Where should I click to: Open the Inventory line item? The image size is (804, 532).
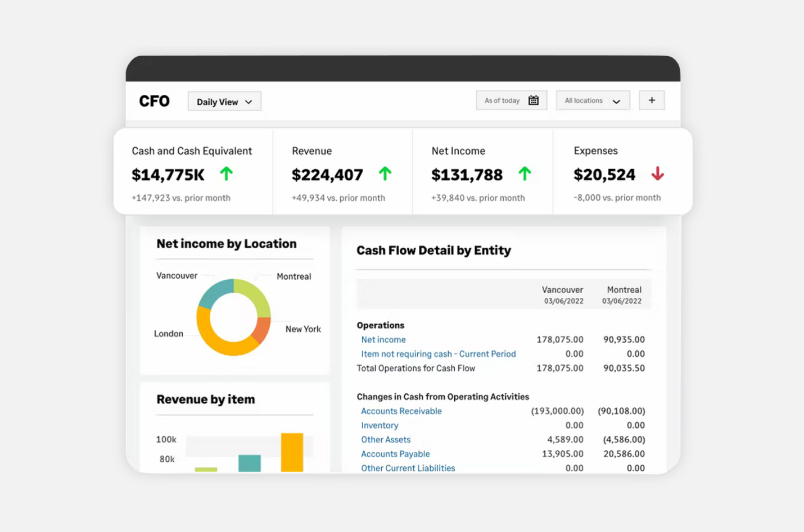380,425
